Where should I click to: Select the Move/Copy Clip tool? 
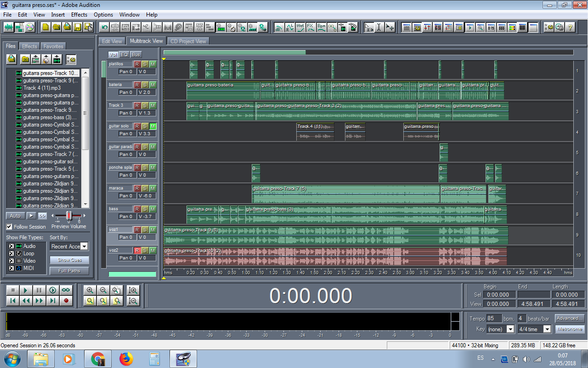tap(390, 27)
